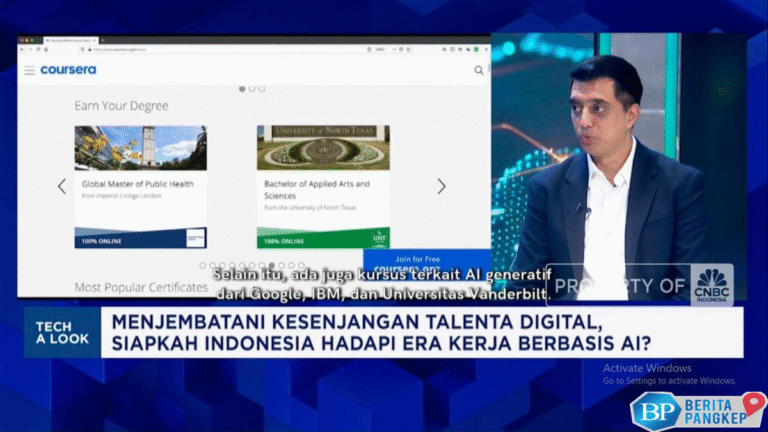
Task: Open the Coursera hamburger menu
Action: (29, 70)
